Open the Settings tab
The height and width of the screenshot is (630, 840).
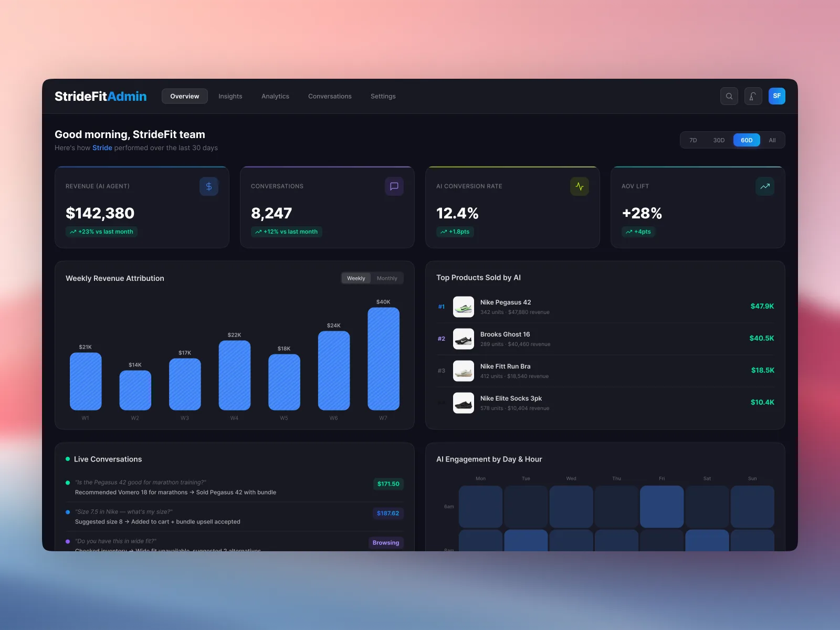pyautogui.click(x=383, y=96)
